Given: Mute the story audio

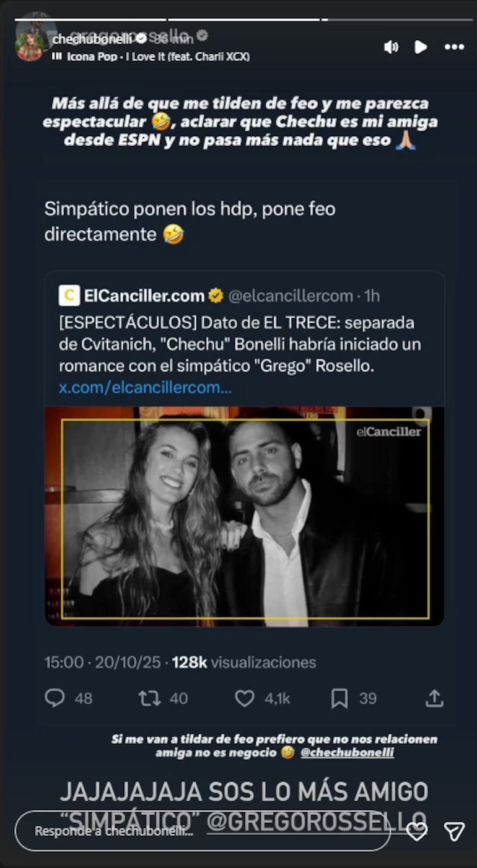Looking at the screenshot, I should (391, 47).
